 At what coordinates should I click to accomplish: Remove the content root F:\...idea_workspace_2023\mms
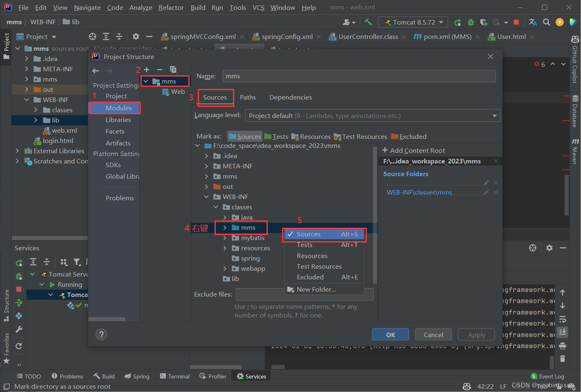(496, 161)
